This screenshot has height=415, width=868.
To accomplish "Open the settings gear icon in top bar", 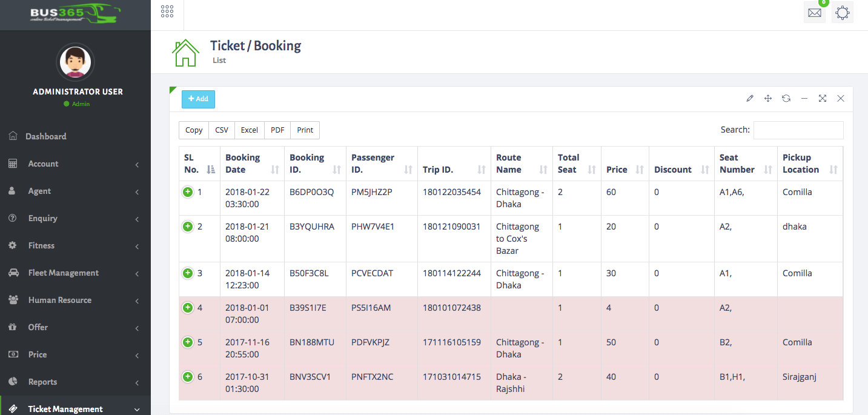I will (843, 12).
